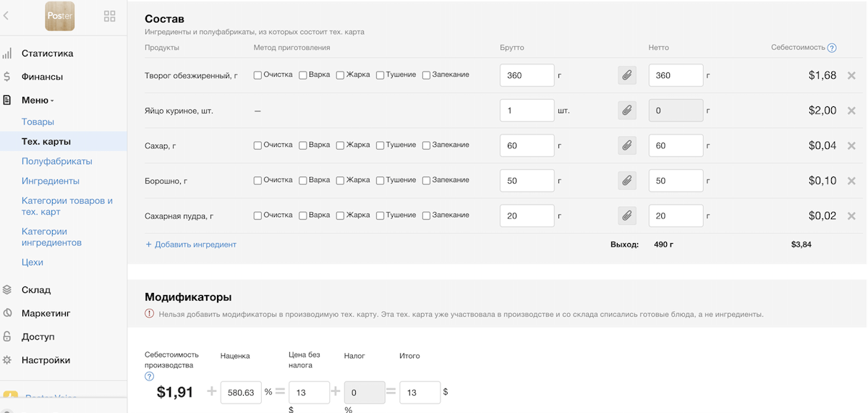This screenshot has width=868, height=413.
Task: Delete the Сахарная пудра row using X
Action: [851, 216]
